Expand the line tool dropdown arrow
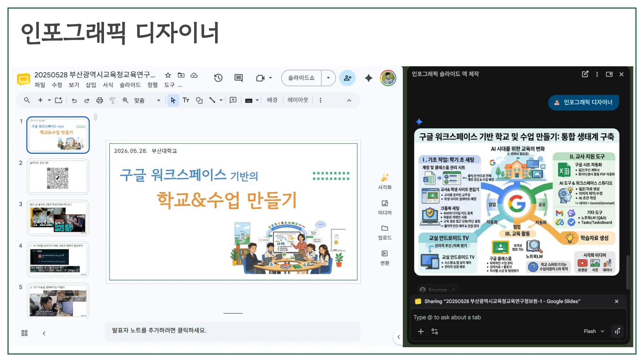This screenshot has height=362, width=644. (221, 100)
